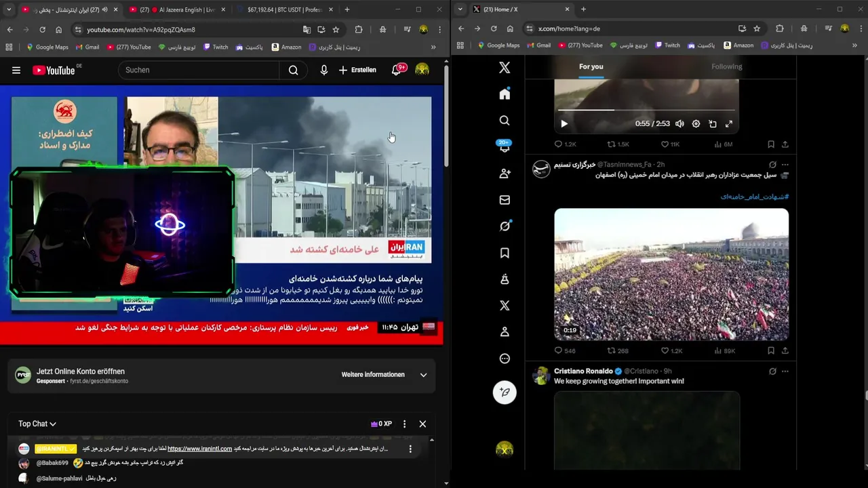
Task: Open YouTube notifications bell
Action: click(397, 70)
